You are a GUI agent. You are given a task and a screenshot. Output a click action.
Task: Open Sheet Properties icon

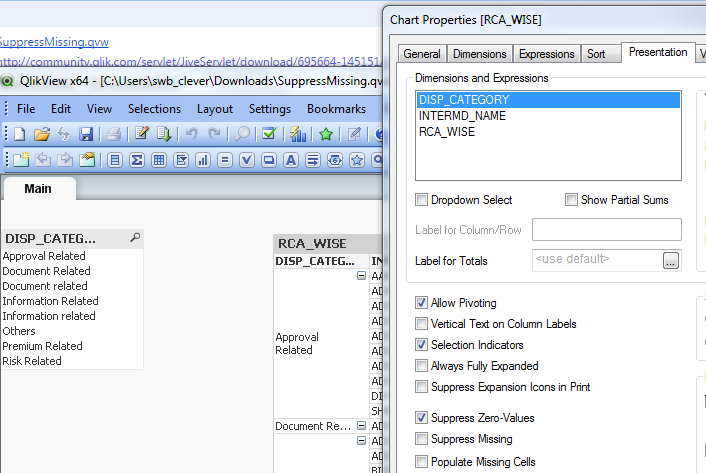point(87,160)
